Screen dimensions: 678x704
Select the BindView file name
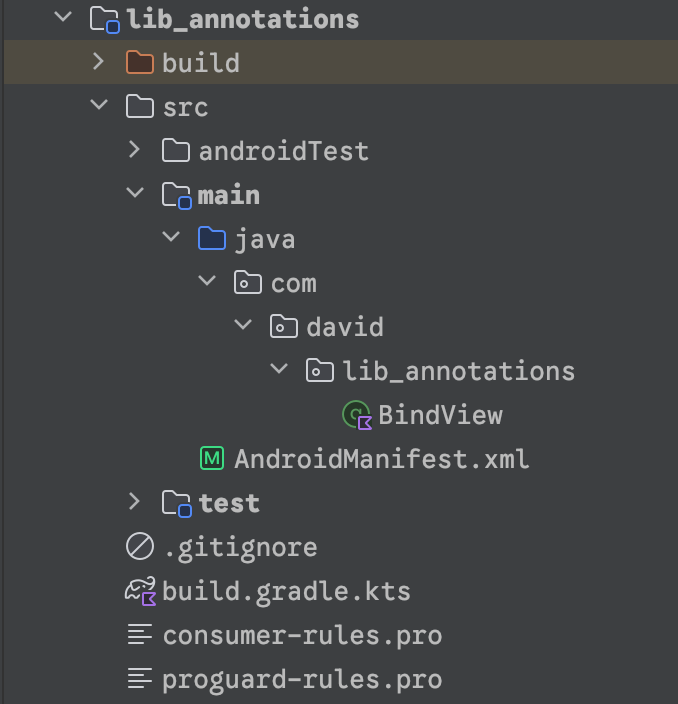click(440, 415)
